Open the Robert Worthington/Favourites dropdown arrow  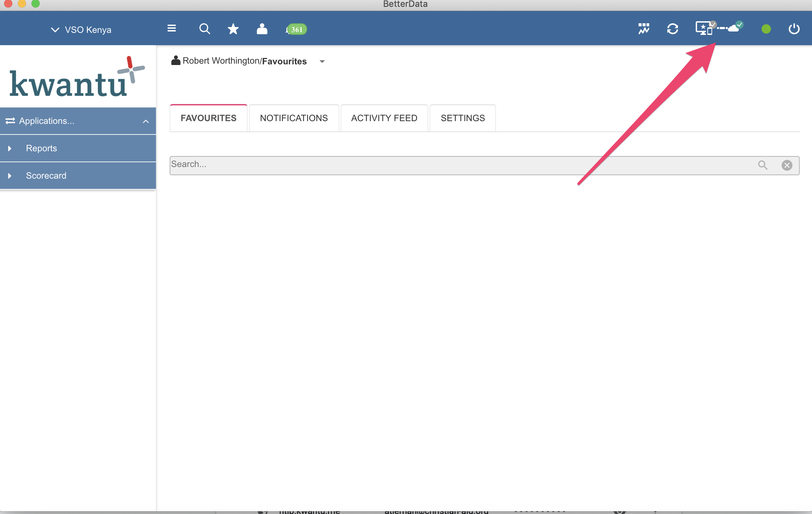[322, 62]
